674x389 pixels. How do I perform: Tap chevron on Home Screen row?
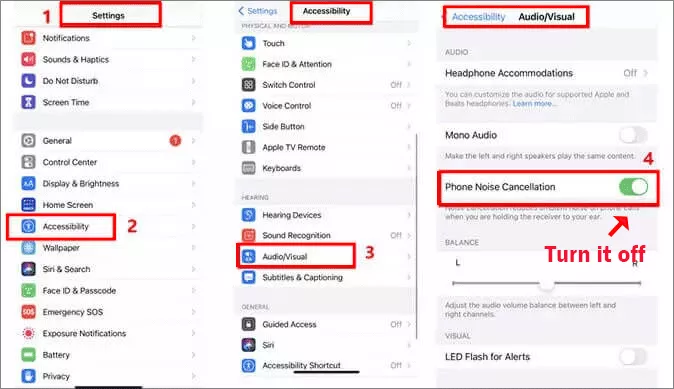coord(194,205)
